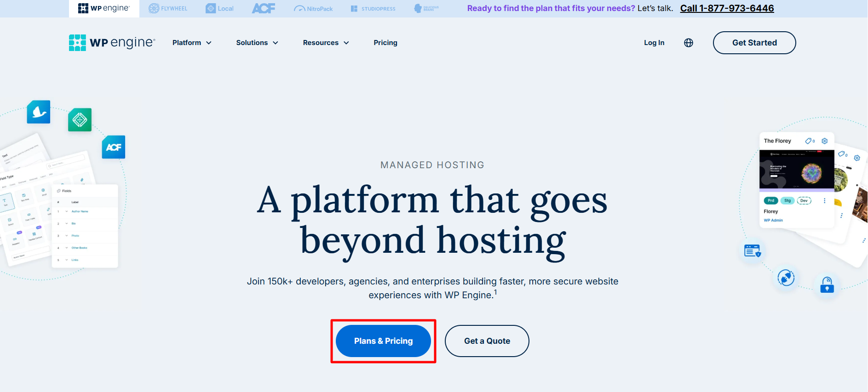Open the ACF brand link in top bar

point(264,8)
